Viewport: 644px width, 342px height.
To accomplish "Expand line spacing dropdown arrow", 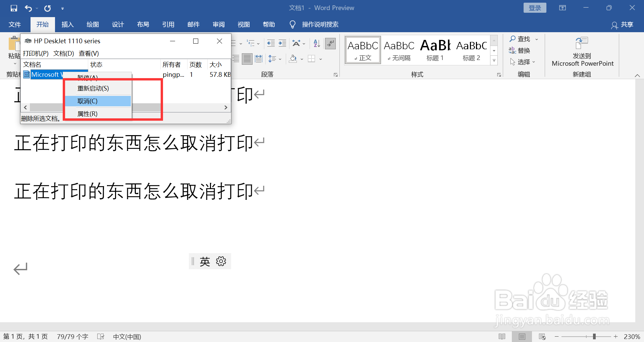I will click(x=280, y=59).
